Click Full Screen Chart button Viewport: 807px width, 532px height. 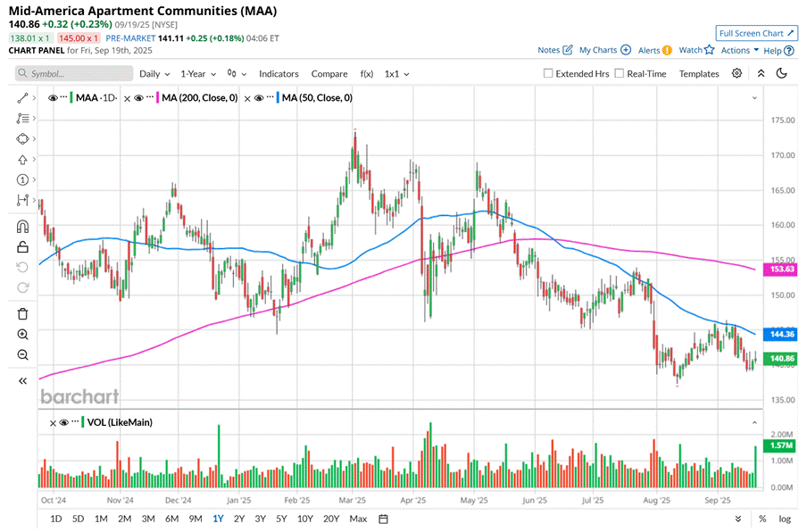point(757,33)
